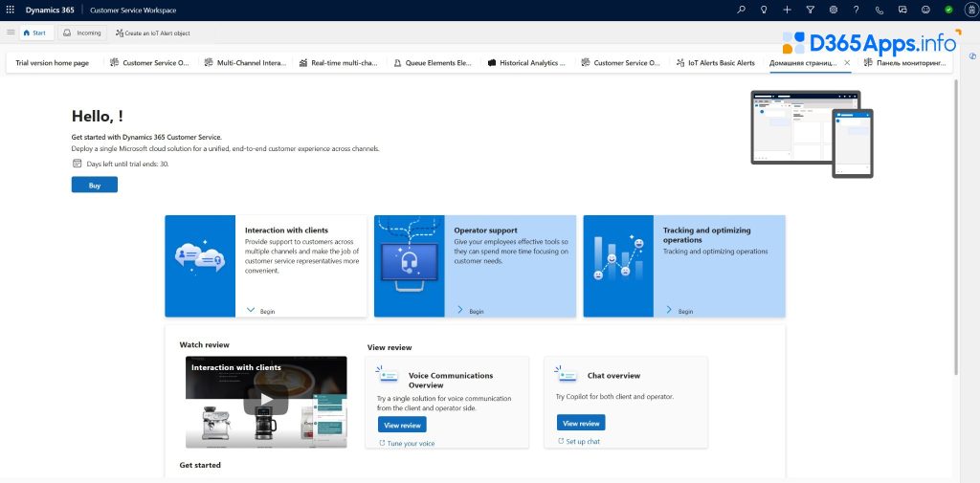Click the search magnifier in top bar

[742, 10]
